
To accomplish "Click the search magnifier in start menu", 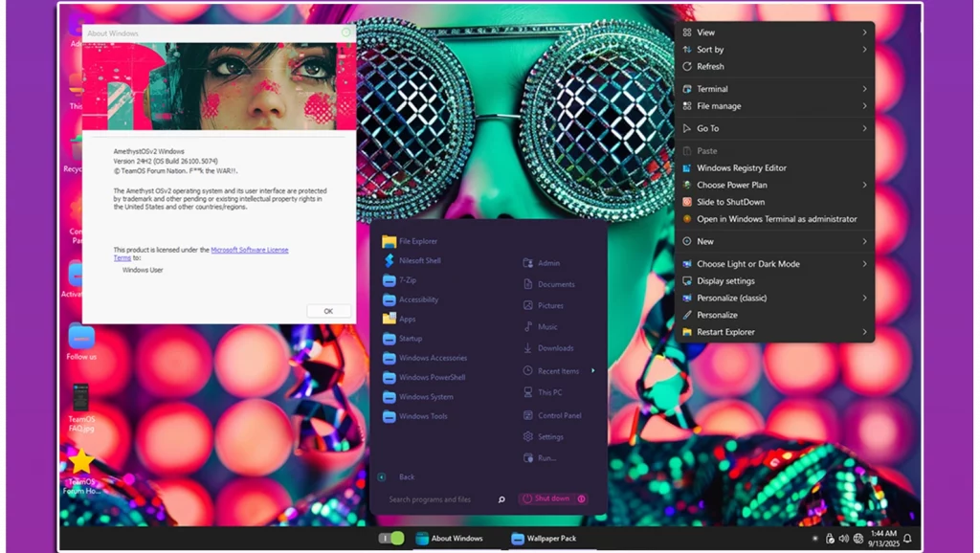I will (x=501, y=499).
